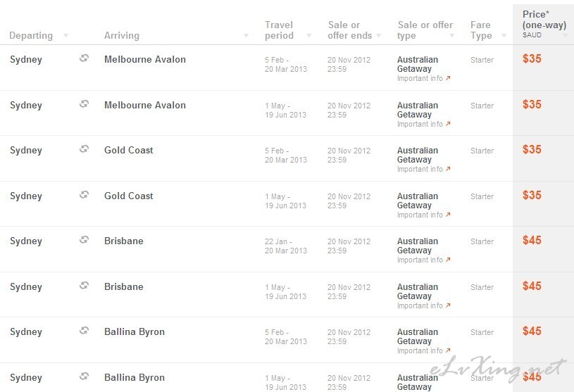Open the Fare Type column dropdown arrow

point(504,35)
